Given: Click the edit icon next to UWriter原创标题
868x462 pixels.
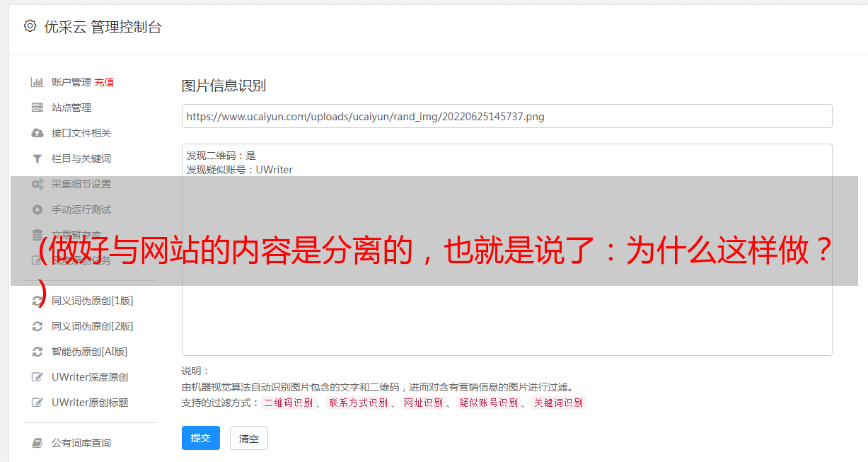Looking at the screenshot, I should pyautogui.click(x=37, y=403).
